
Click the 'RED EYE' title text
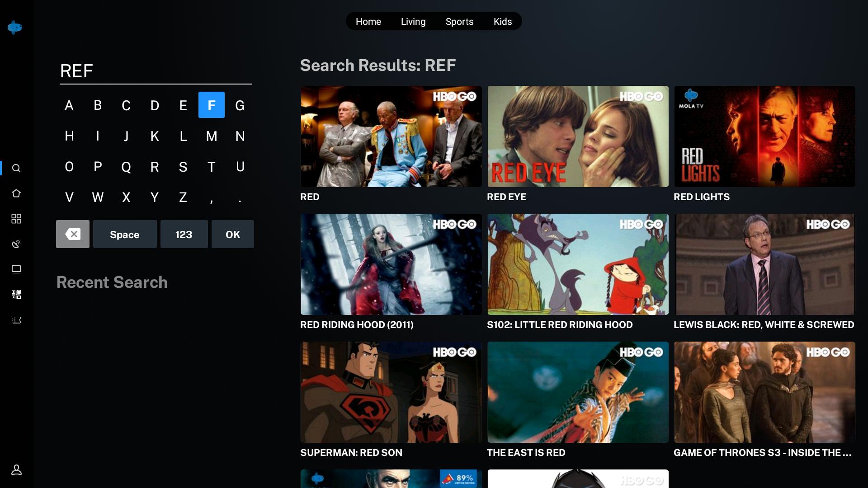tap(506, 197)
